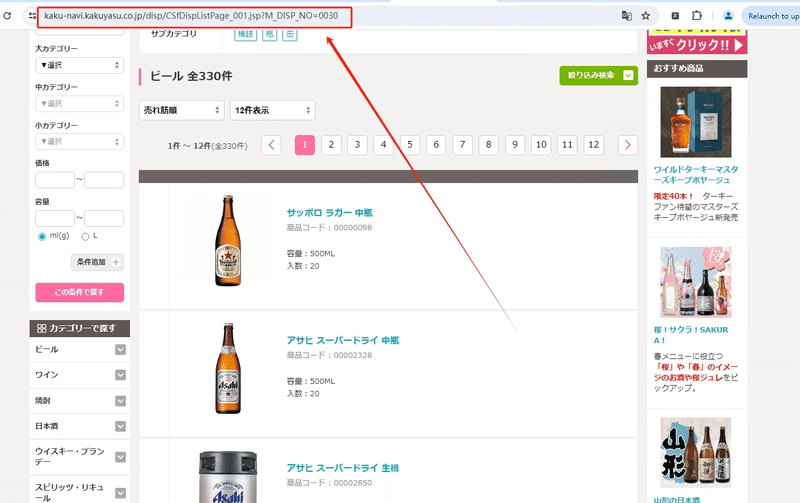Open the アサヒ スーパードライ 生樽 product link
Image resolution: width=800 pixels, height=503 pixels.
pyautogui.click(x=343, y=468)
